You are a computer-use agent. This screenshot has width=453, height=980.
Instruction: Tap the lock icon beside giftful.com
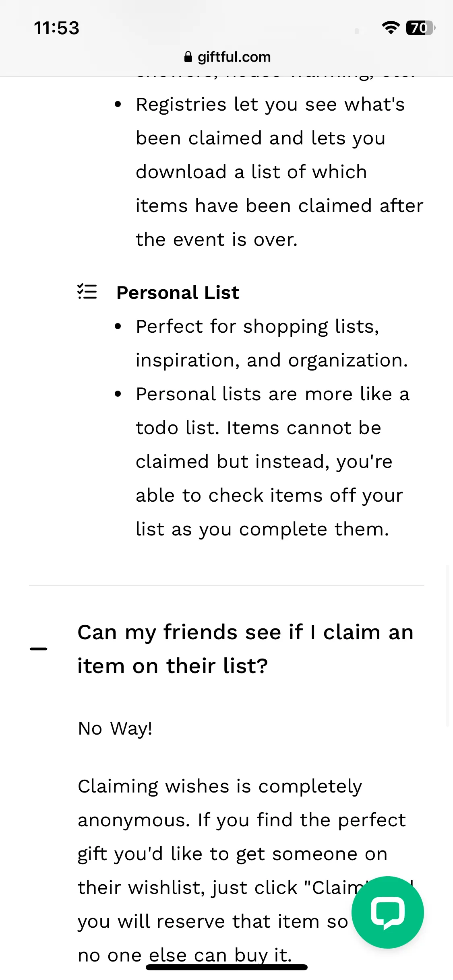tap(188, 57)
